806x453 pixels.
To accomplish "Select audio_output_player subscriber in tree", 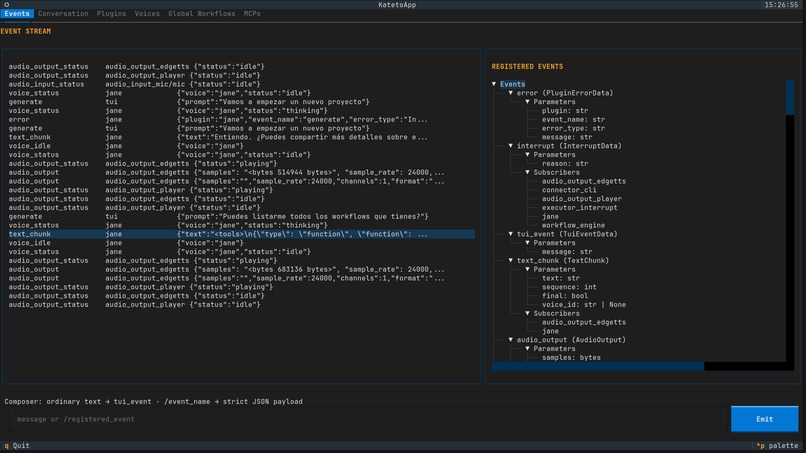I will click(581, 199).
